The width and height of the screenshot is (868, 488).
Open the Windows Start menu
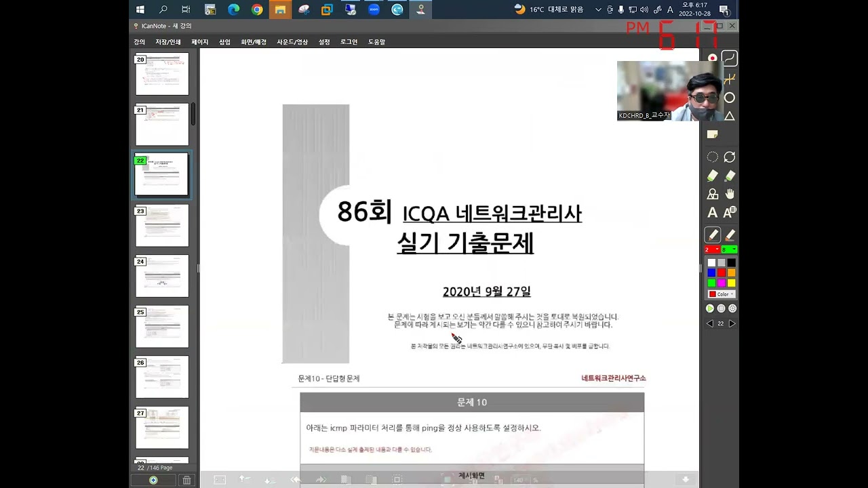[140, 9]
